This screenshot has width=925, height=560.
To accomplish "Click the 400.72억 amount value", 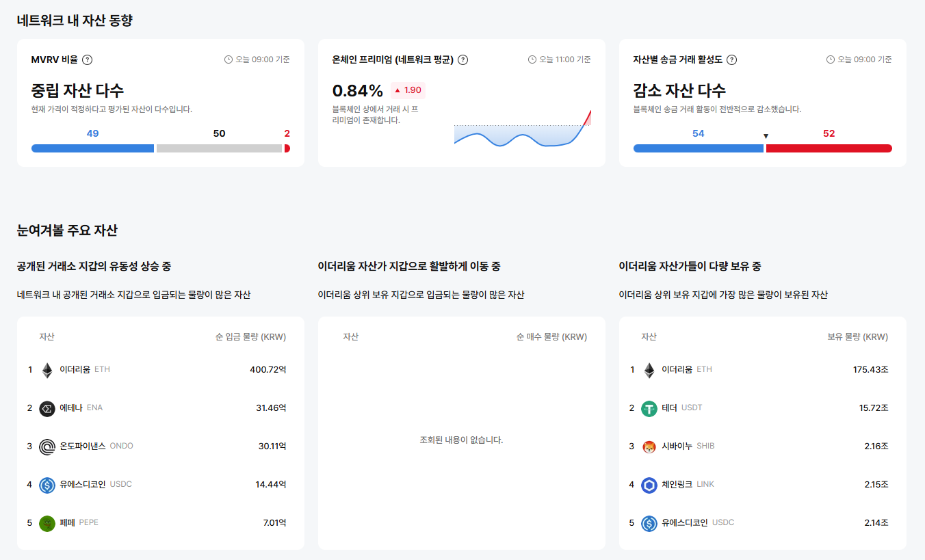I will point(268,370).
